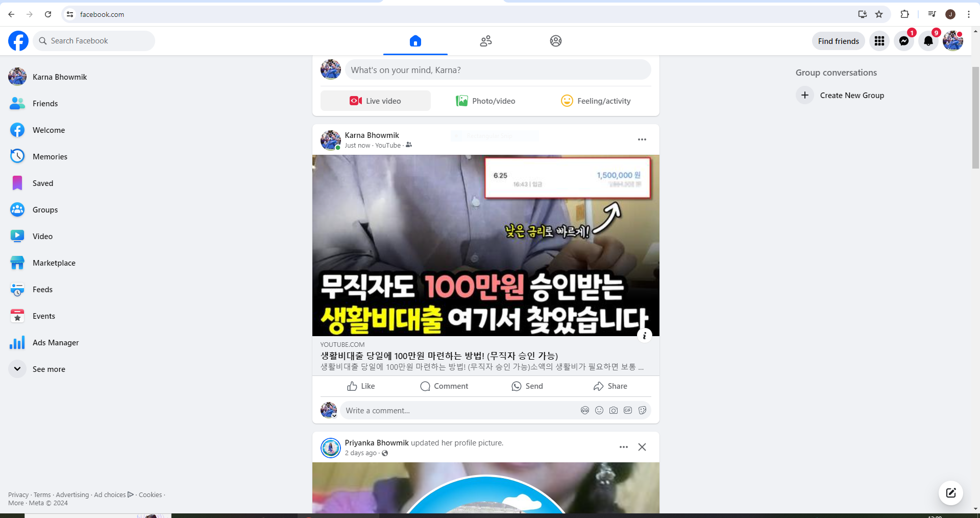
Task: Open comment identity switcher avatar
Action: [329, 410]
